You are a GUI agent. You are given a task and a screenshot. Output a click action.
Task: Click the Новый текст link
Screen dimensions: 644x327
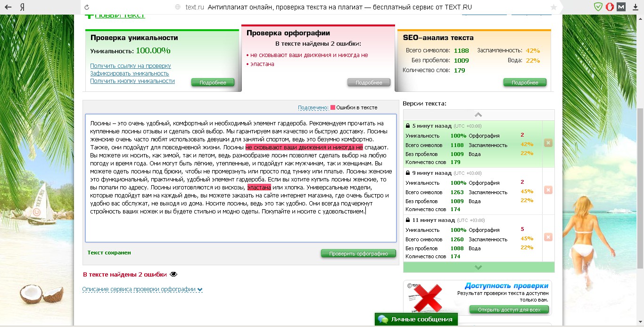120,16
